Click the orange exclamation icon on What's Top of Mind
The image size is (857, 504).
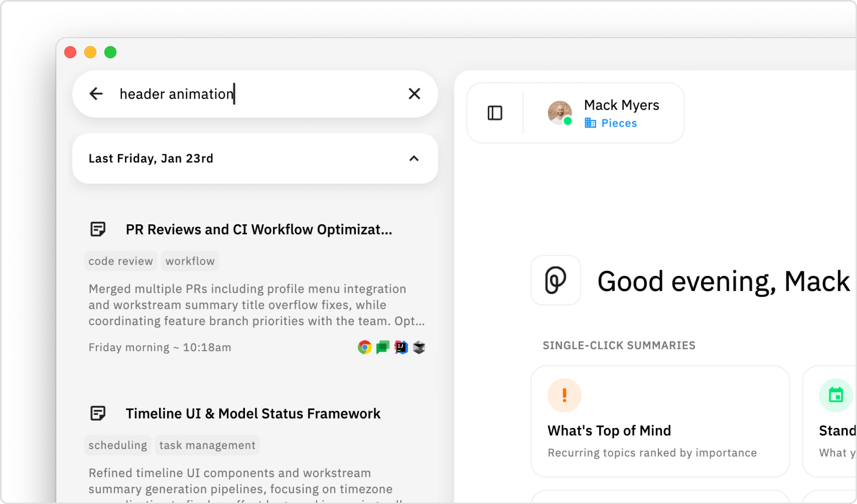[563, 395]
